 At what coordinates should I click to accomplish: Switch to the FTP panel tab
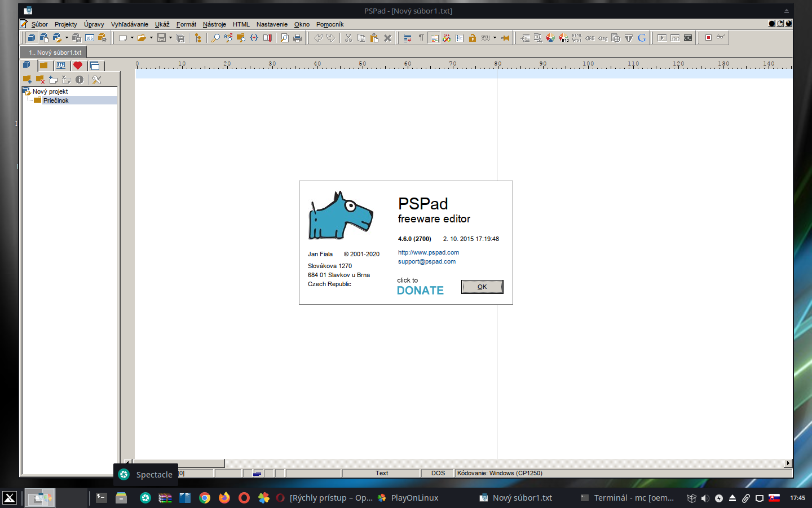point(61,65)
